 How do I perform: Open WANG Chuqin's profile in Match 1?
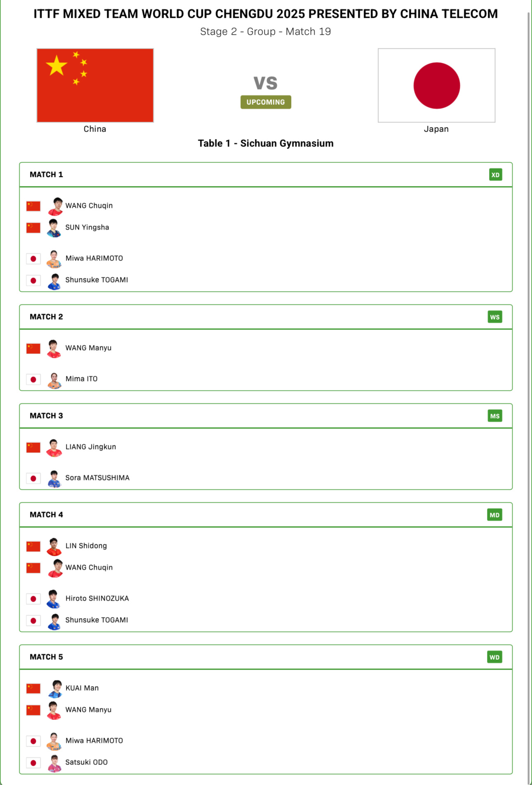pyautogui.click(x=89, y=206)
